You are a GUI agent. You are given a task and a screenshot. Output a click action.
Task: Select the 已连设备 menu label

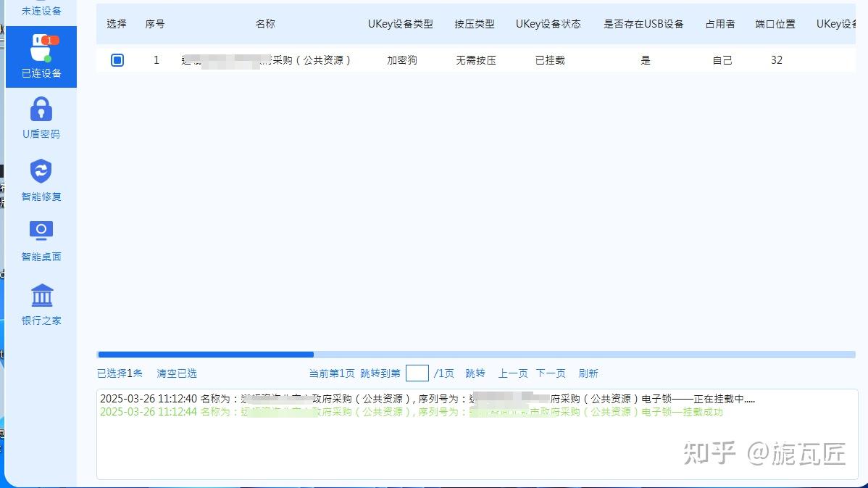41,72
